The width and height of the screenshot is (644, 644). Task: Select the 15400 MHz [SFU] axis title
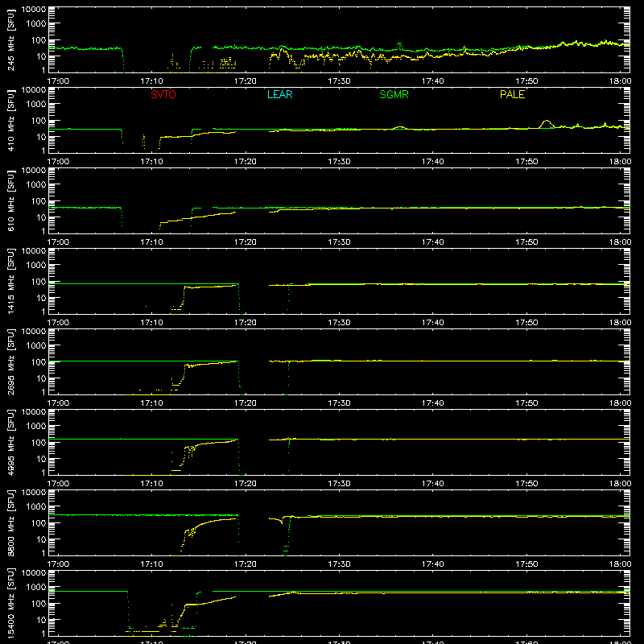11,603
